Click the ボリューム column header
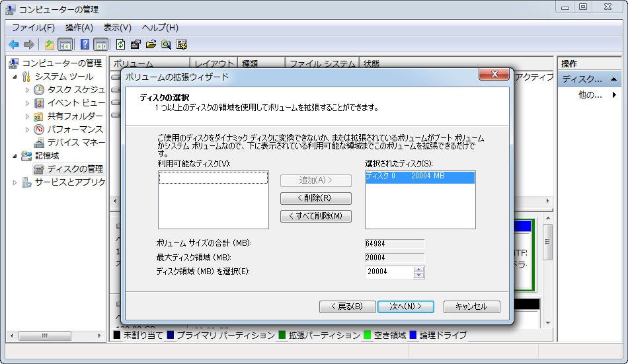Screen dimensions: 628x364 coord(149,63)
